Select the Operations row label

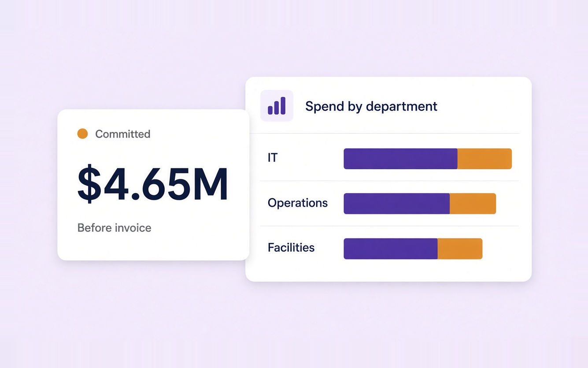coord(298,203)
